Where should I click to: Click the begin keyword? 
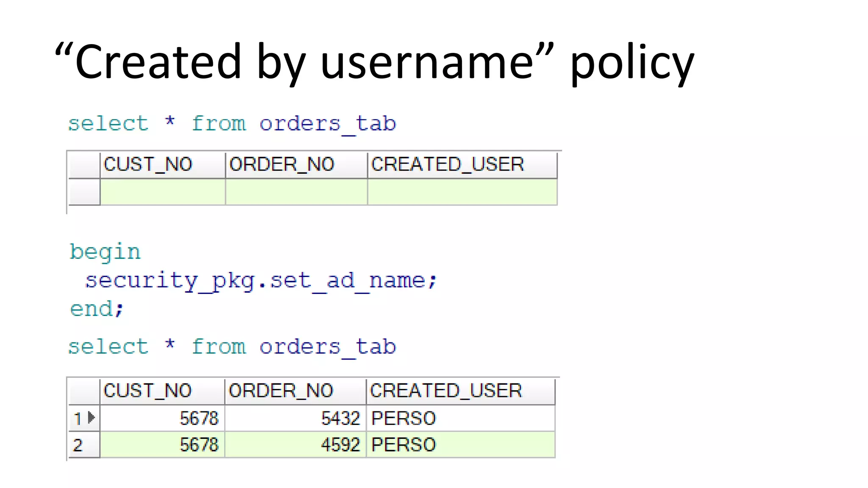[x=105, y=252]
